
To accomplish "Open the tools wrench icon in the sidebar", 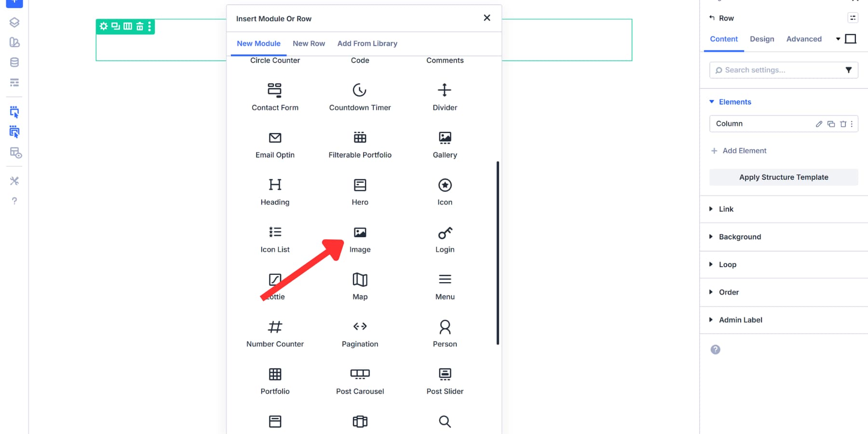I will [14, 181].
